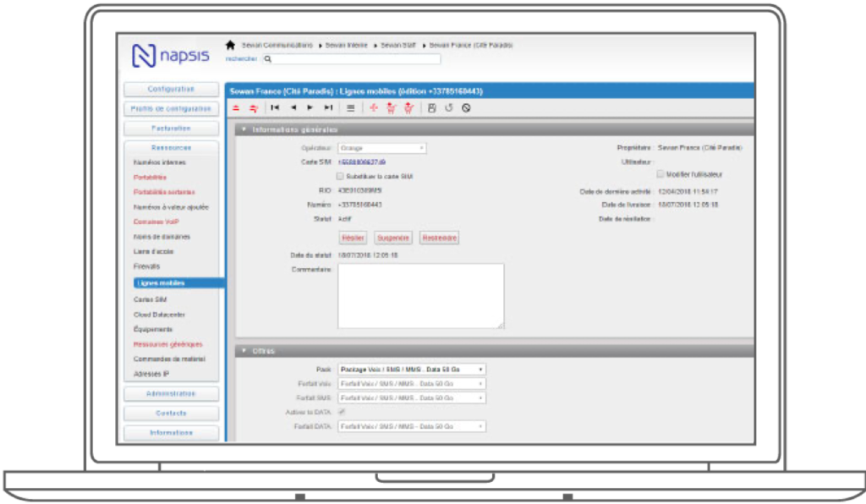Collapse the 'Informations générales' section
This screenshot has height=504, width=866.
(244, 129)
